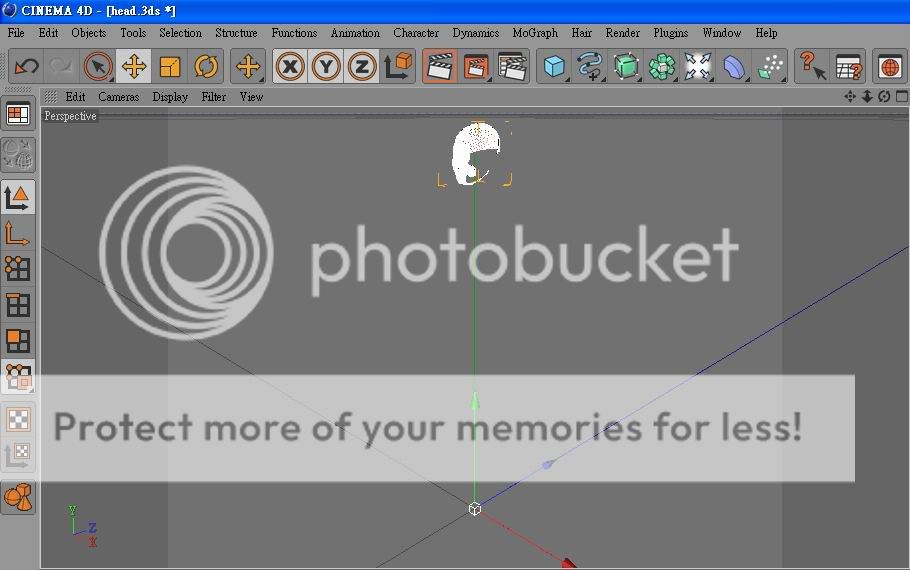The image size is (910, 570).
Task: Switch to Points mode in left toolbar
Action: tap(18, 268)
